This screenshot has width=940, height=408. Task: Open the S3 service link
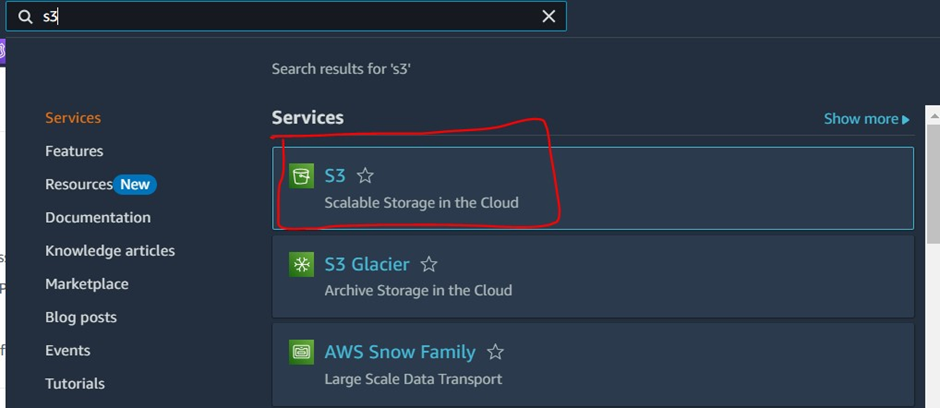point(335,176)
